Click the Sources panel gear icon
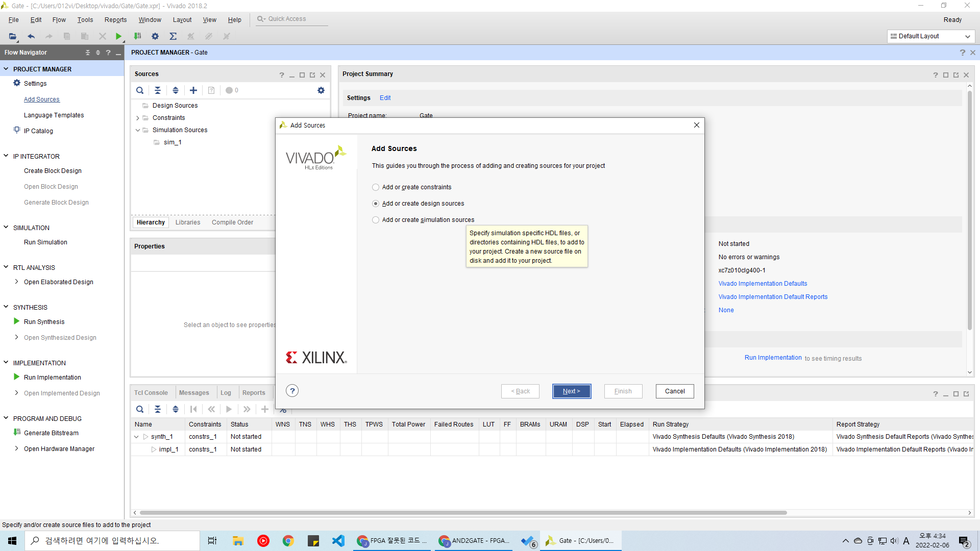 [x=321, y=90]
